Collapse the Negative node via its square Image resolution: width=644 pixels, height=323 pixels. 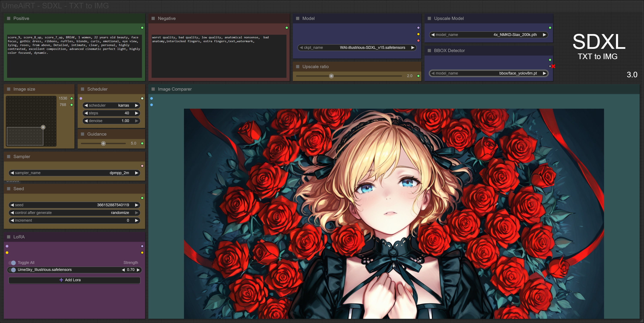click(153, 18)
